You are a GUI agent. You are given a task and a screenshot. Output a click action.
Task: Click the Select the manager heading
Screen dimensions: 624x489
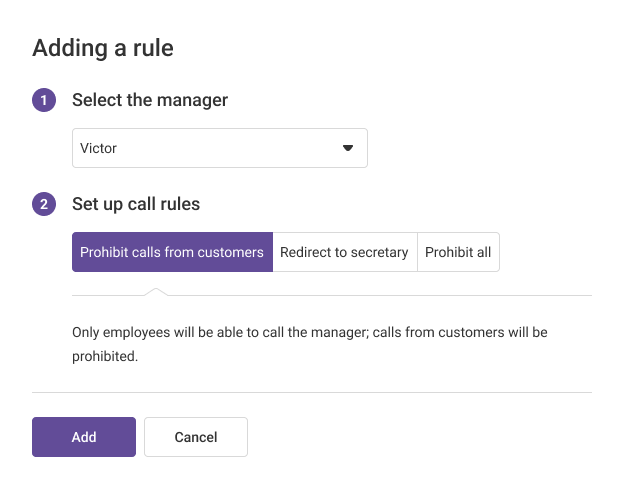150,100
